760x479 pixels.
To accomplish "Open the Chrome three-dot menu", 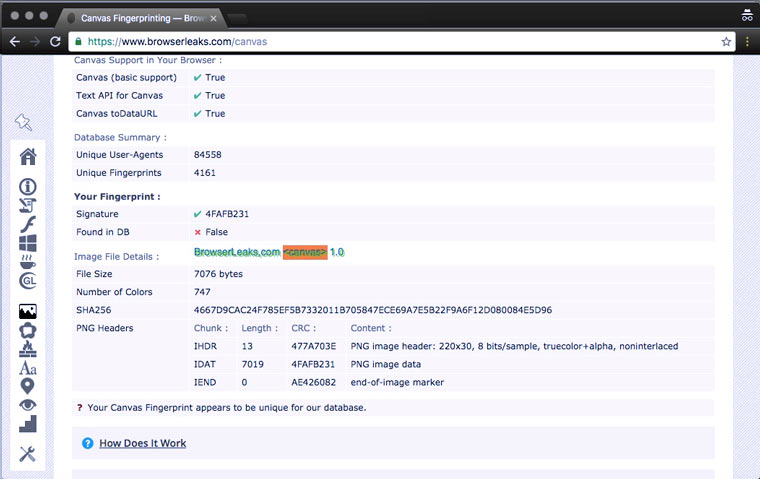I will (746, 42).
